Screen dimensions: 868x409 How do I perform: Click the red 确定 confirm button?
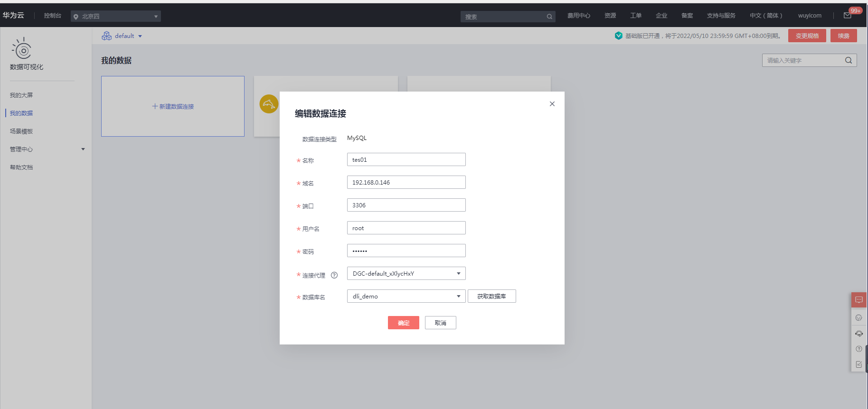pyautogui.click(x=404, y=323)
